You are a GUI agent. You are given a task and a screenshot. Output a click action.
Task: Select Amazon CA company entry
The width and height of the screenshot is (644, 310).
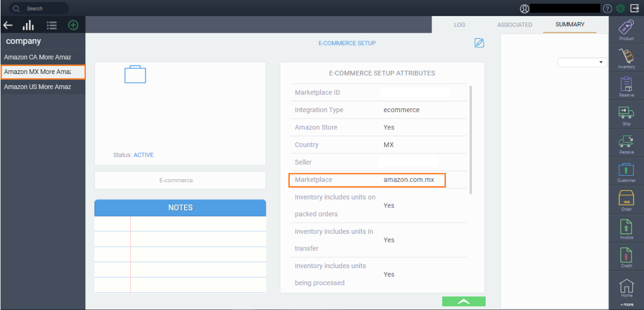tap(43, 57)
